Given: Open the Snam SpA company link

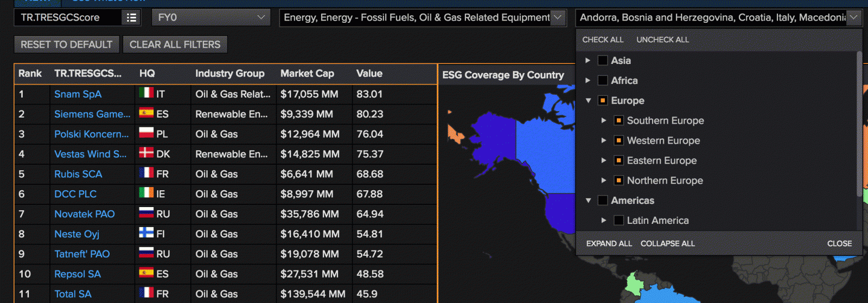Looking at the screenshot, I should 78,94.
